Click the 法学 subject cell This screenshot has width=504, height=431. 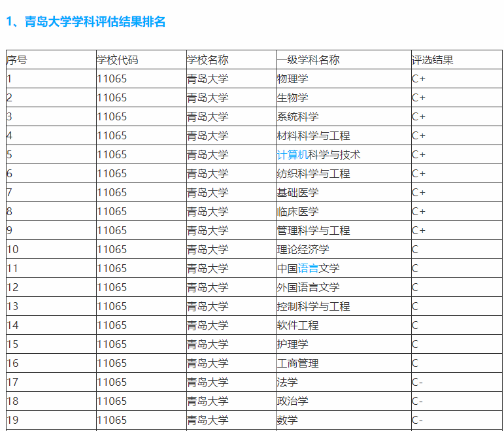(344, 382)
